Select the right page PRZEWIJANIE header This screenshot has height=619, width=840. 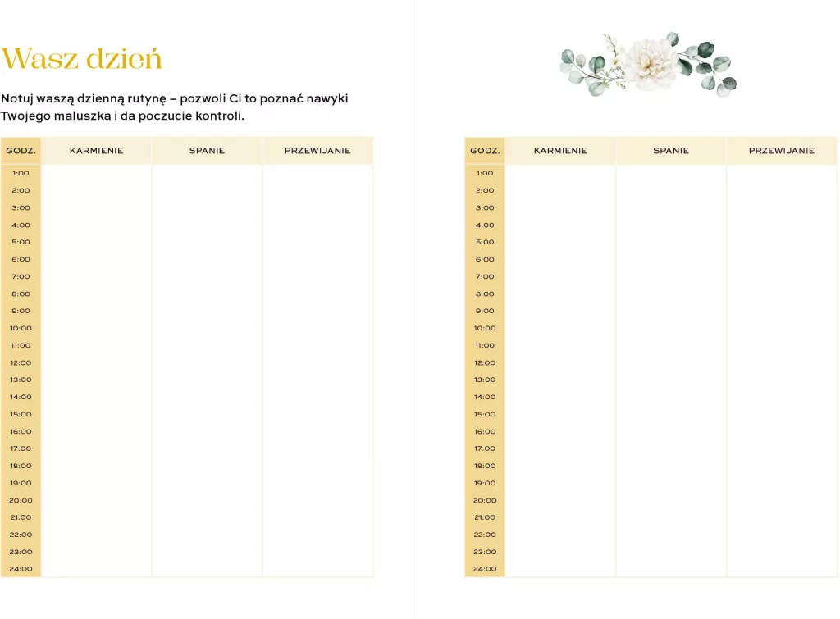(x=782, y=151)
